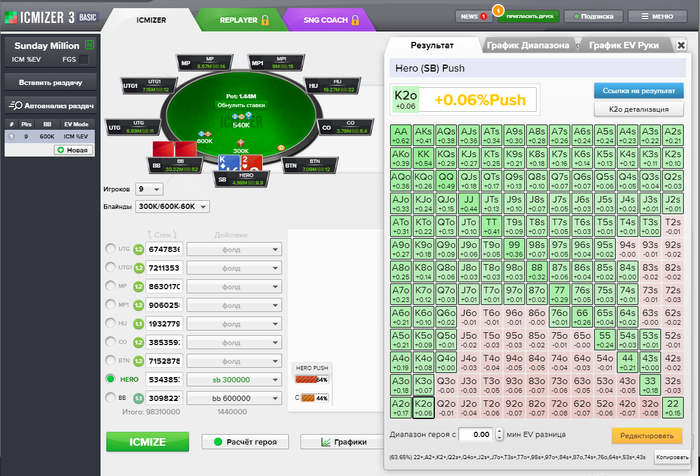Viewport: 700px width, 476px height.
Task: Click the lock icon on REPLAYER tab
Action: [265, 20]
